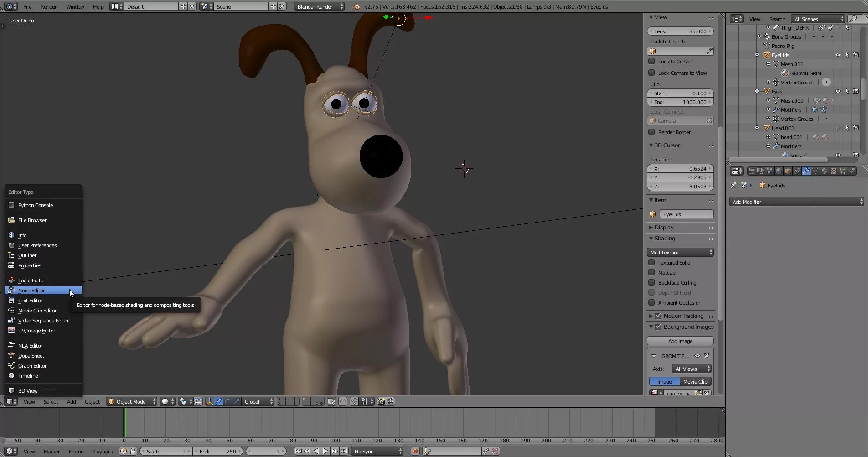868x457 pixels.
Task: Open the All Views axis dropdown
Action: pos(692,369)
